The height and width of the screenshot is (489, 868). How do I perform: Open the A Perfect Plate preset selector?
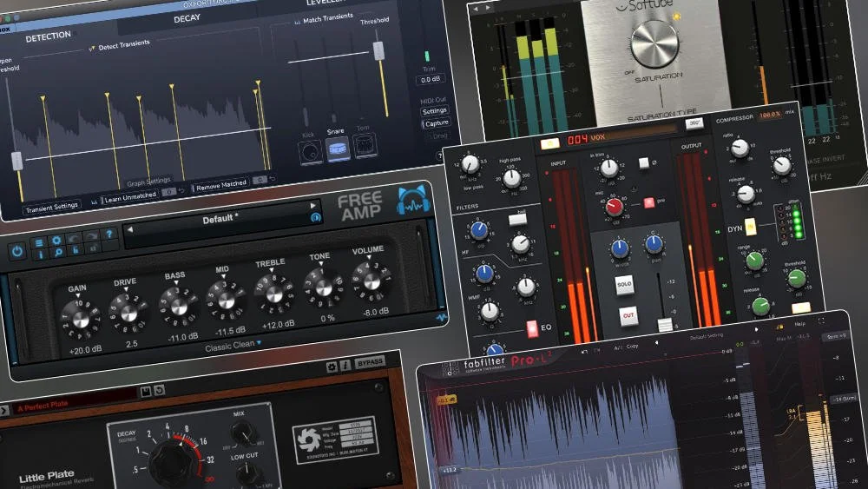click(74, 404)
